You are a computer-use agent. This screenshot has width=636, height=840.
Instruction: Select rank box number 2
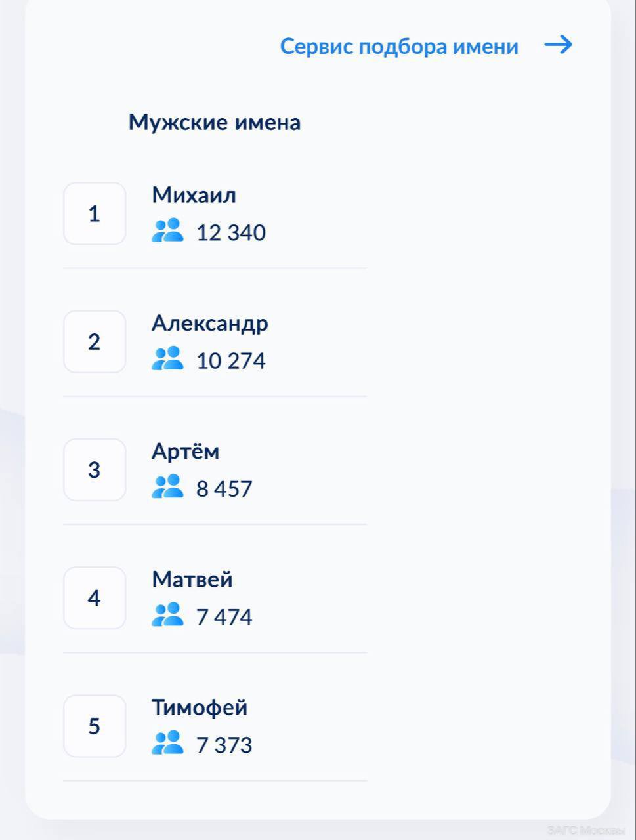[95, 342]
